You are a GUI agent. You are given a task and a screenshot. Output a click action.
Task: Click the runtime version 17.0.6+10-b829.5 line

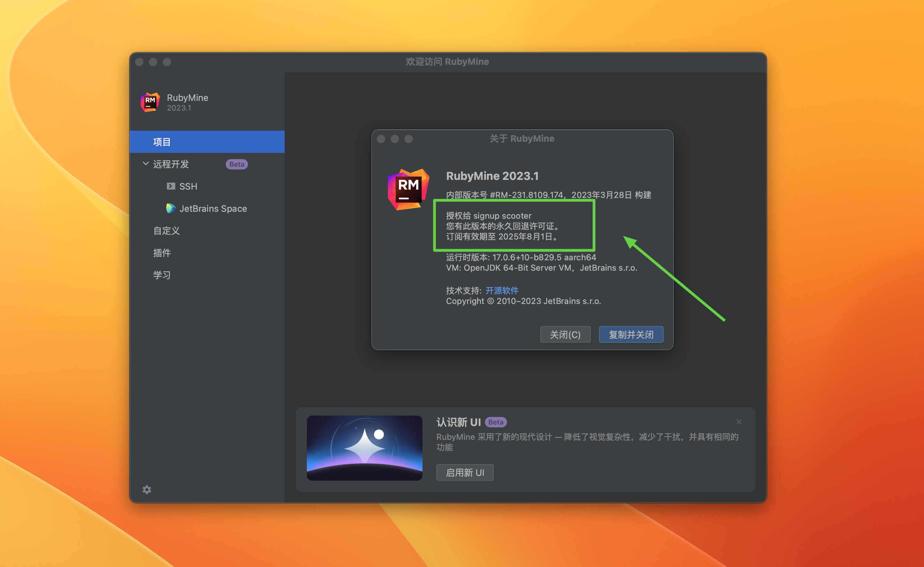click(521, 258)
